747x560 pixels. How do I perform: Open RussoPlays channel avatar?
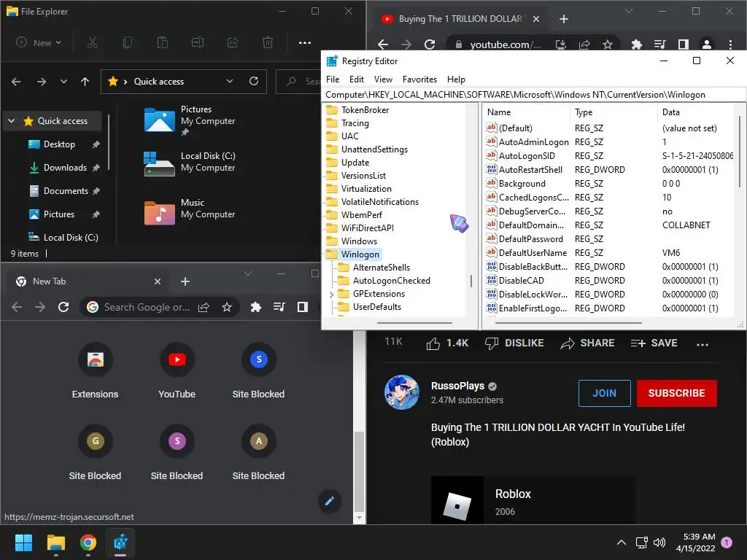(402, 392)
